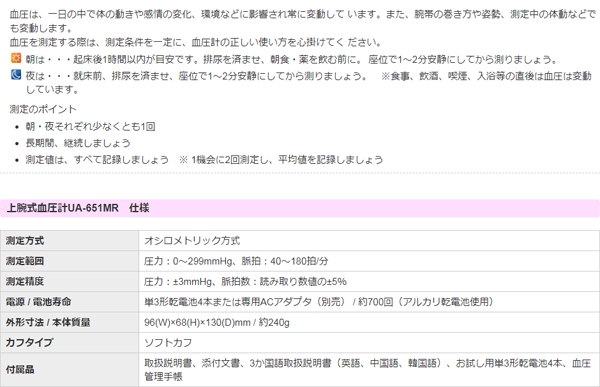This screenshot has width=600, height=387.
Task: Click the morning instruction line starting '朝は・・・'
Action: pos(292,59)
